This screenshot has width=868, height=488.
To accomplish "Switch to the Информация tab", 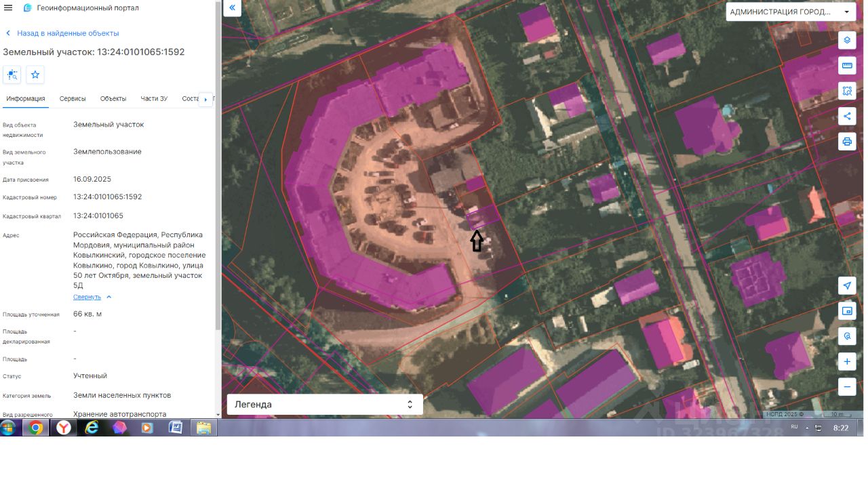I will [x=26, y=99].
